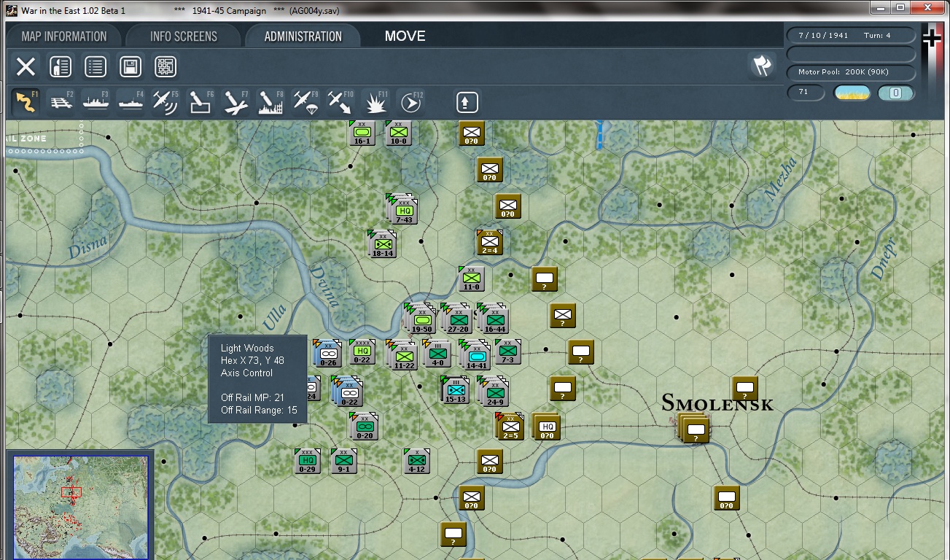Click the date and Turn 4 display
The height and width of the screenshot is (560, 950).
(x=850, y=36)
